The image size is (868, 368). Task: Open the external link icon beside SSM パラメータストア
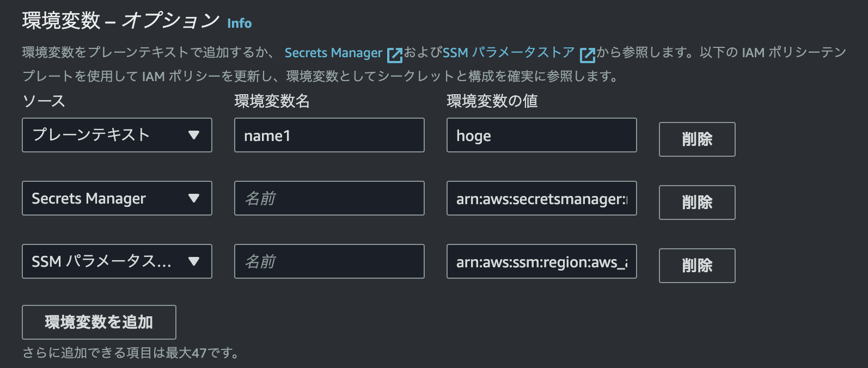point(588,54)
